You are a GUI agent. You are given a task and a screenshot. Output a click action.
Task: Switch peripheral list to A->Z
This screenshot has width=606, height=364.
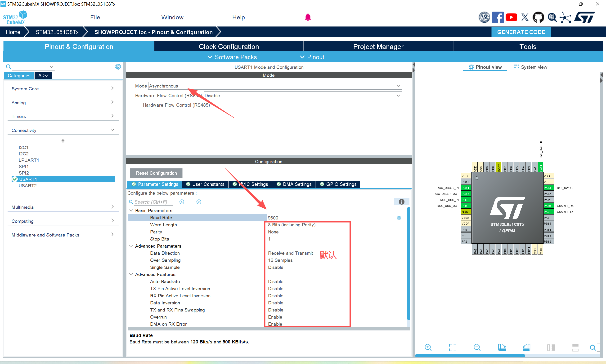tap(43, 75)
